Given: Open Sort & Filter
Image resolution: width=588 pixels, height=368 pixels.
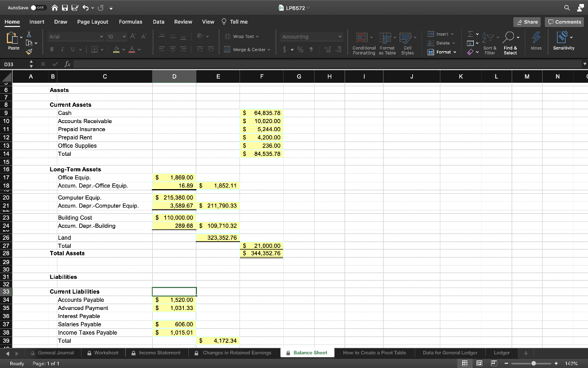Looking at the screenshot, I should pos(490,44).
